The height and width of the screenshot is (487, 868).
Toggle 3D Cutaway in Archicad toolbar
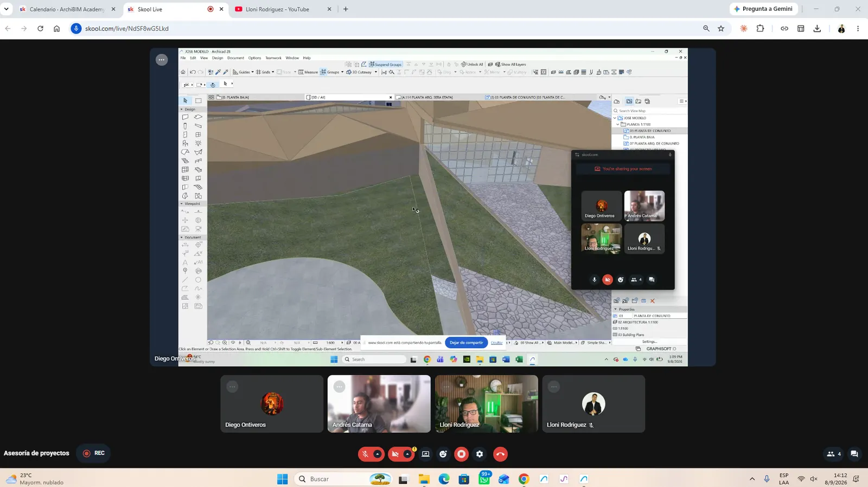[x=359, y=72]
